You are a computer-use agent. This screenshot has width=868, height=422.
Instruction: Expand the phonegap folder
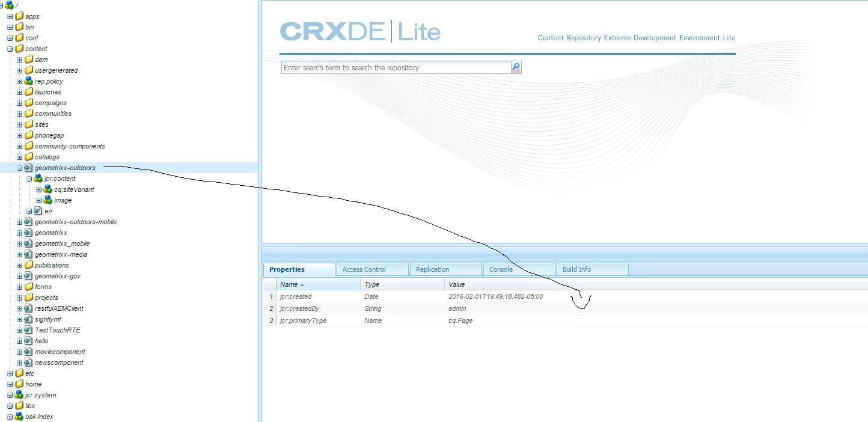19,135
